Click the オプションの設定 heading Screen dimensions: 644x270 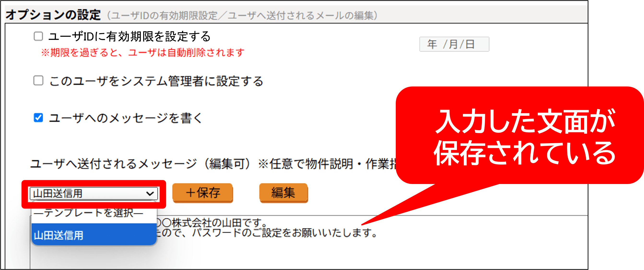(x=53, y=14)
